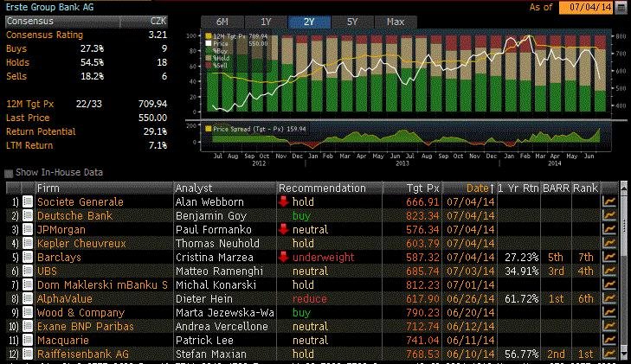
Task: Sort table by Firm column header
Action: click(104, 188)
